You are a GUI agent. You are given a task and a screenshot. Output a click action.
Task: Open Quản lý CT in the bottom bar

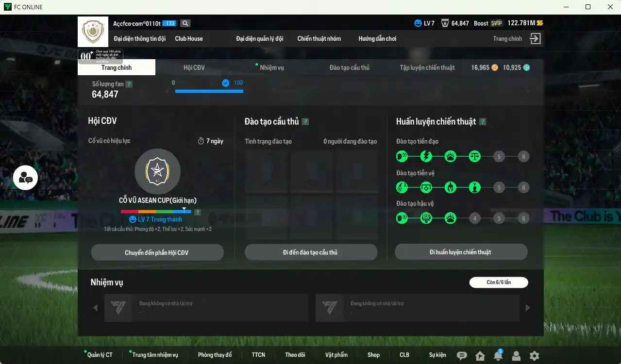(x=100, y=355)
